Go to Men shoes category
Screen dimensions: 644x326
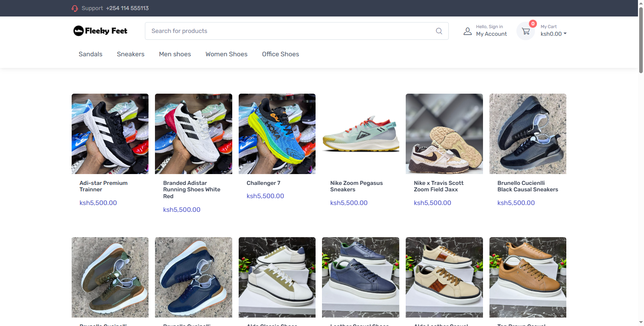(175, 54)
